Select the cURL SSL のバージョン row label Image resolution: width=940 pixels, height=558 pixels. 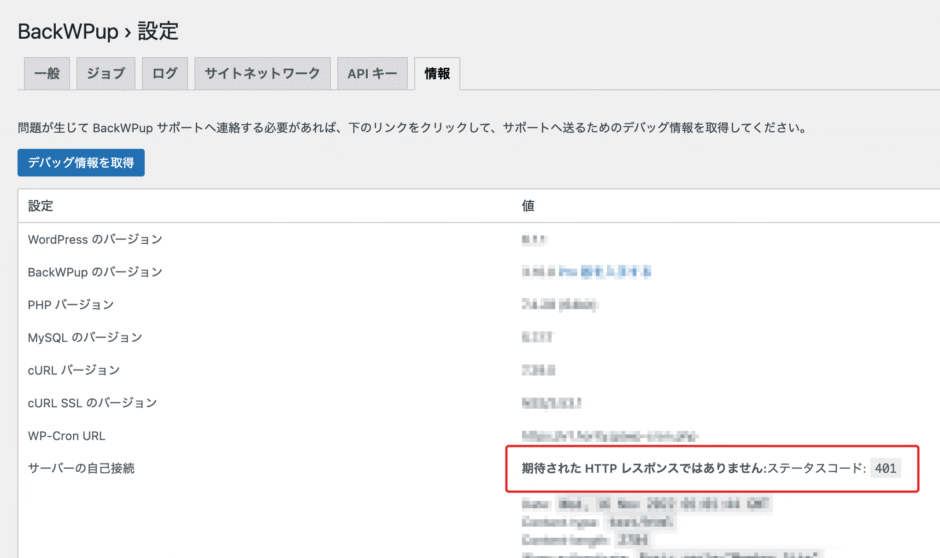(92, 403)
